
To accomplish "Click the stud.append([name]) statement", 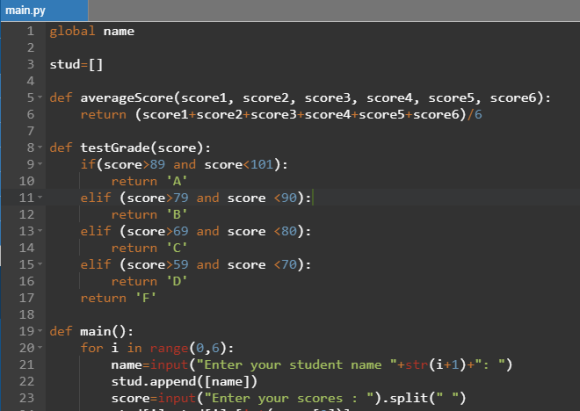I will (184, 381).
